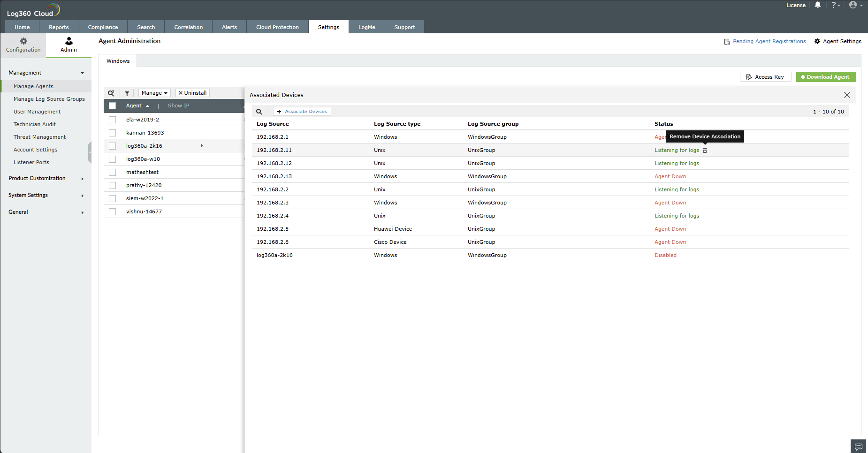Select the 192.168.2.13 log source cell
868x453 pixels.
pyautogui.click(x=274, y=176)
